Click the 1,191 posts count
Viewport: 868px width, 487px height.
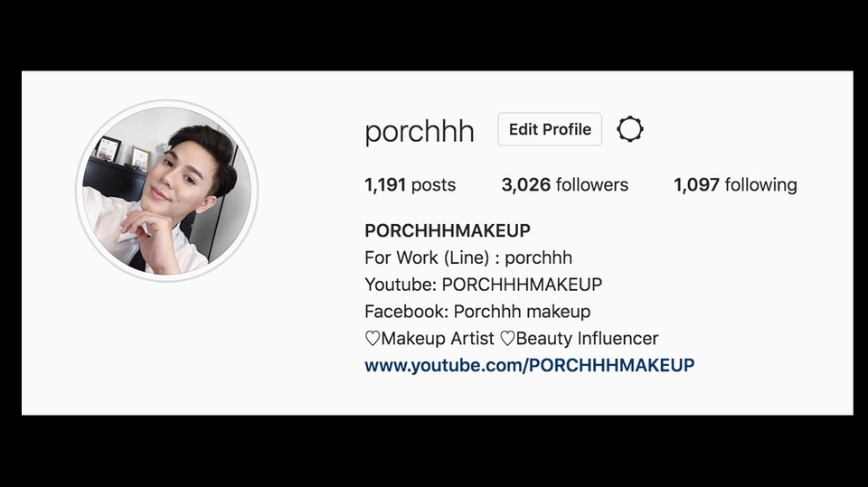410,185
